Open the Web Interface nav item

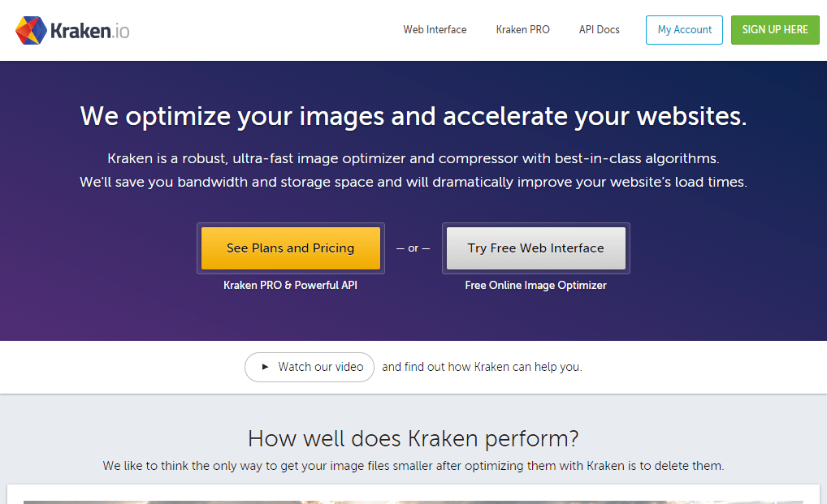[x=435, y=30]
